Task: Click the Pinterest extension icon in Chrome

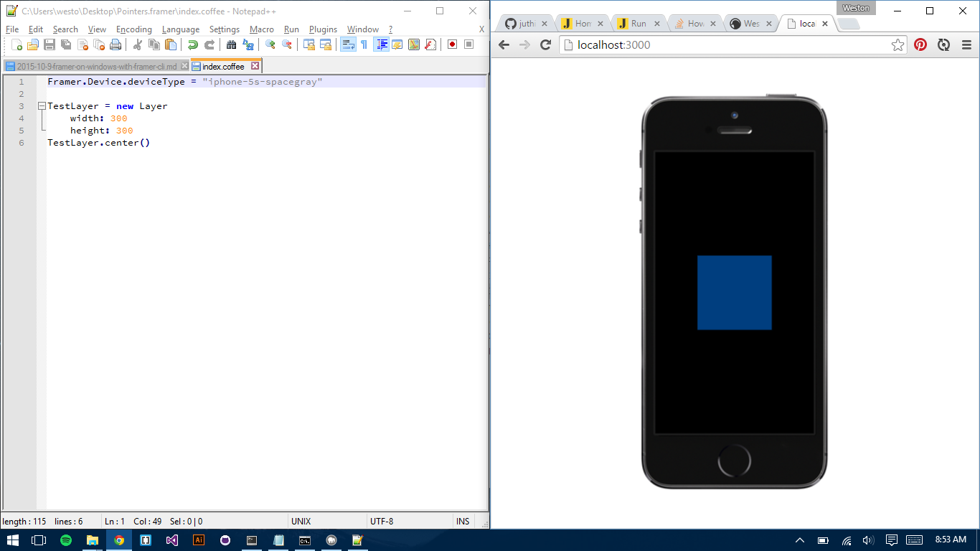Action: point(920,44)
